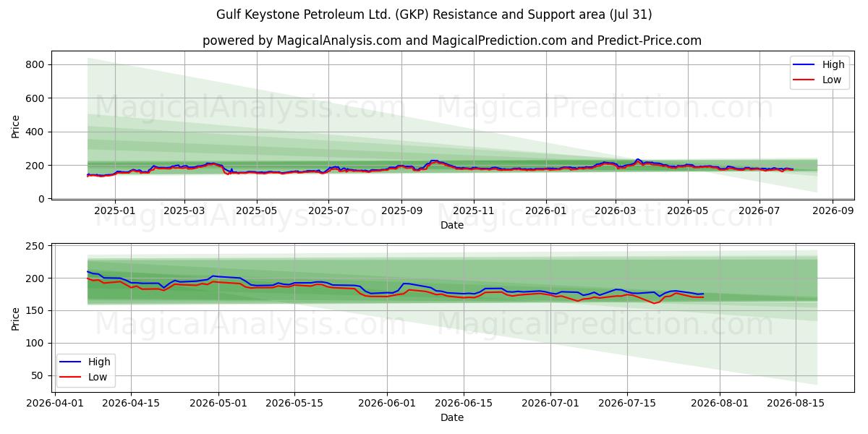This screenshot has width=868, height=434.
Task: Click the '600' y-axis label in top chart
Action: (x=35, y=98)
